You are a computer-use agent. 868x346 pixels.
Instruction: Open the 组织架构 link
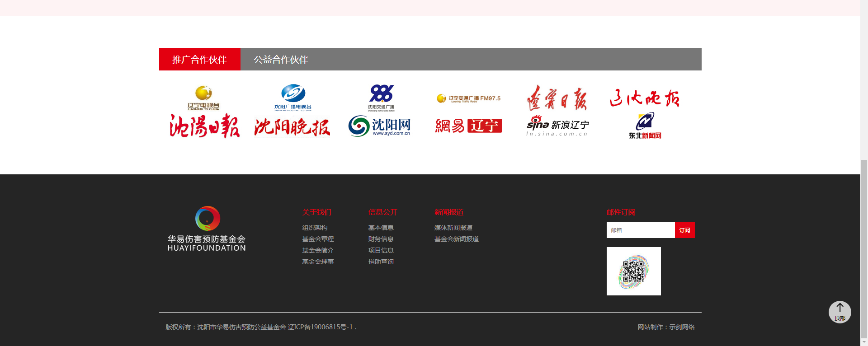click(315, 228)
